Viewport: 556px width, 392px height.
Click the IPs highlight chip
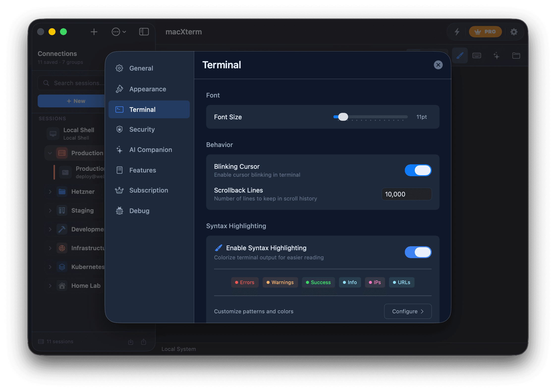point(375,282)
